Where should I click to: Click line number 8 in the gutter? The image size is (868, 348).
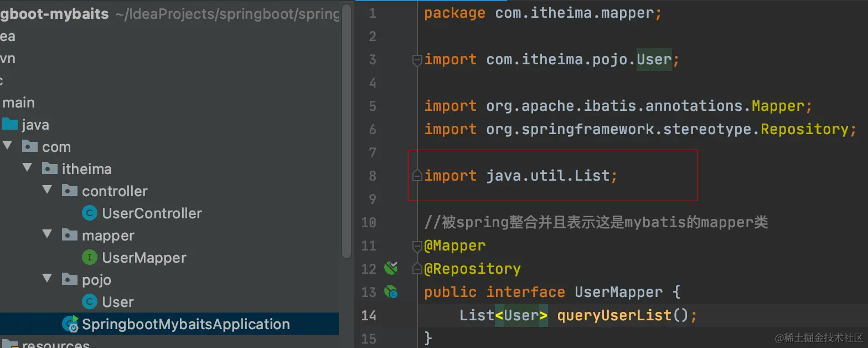point(372,176)
